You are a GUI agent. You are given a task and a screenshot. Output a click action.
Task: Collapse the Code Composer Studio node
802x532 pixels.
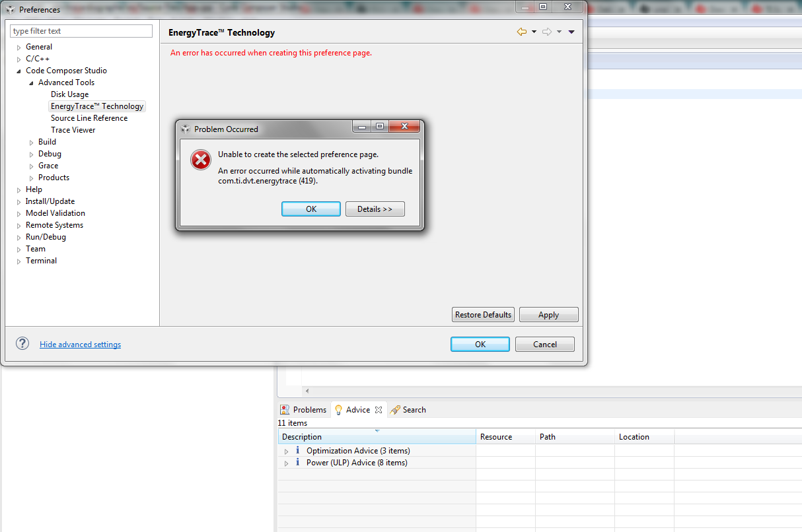click(19, 71)
